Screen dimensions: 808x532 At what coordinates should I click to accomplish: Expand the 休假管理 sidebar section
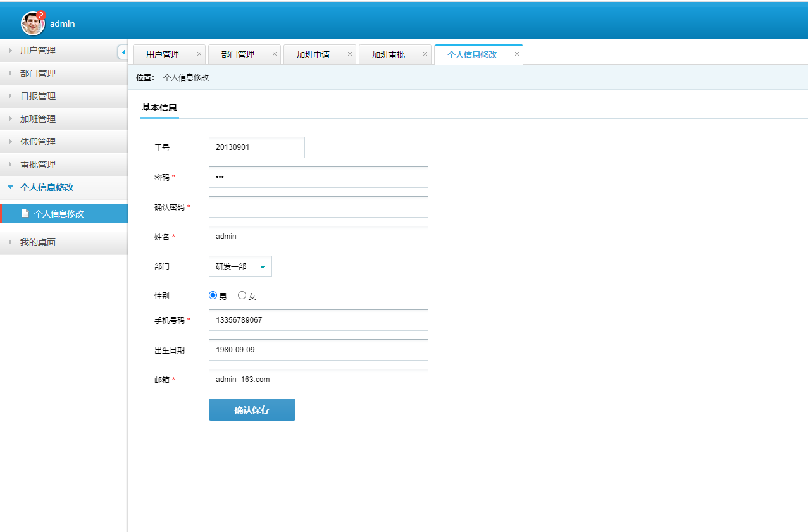tap(38, 142)
